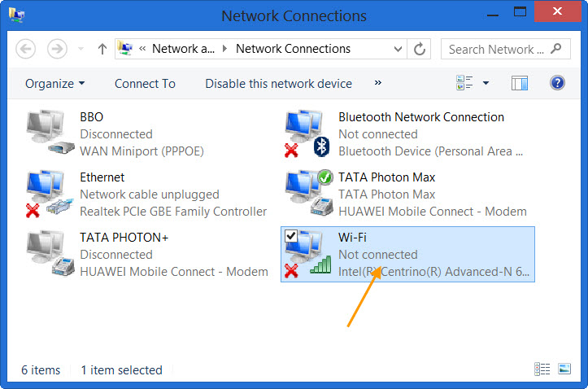
Task: Click the BBO WAN Miniport connection icon
Action: [49, 134]
